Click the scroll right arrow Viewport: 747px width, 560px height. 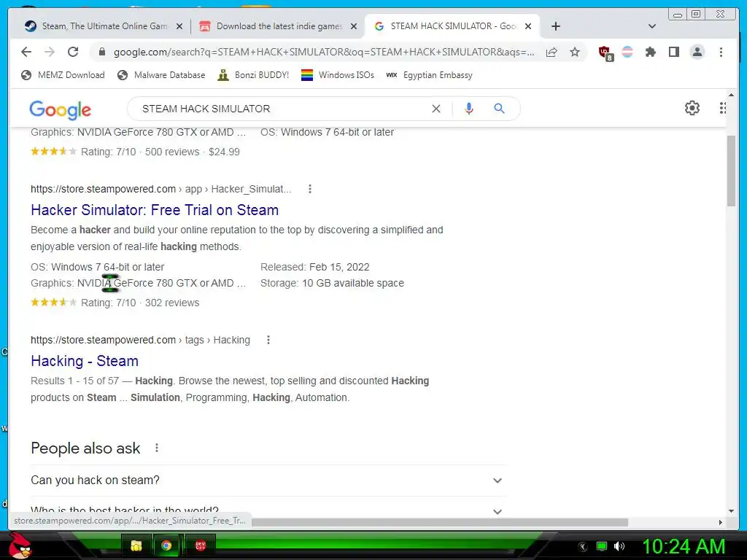click(x=720, y=522)
